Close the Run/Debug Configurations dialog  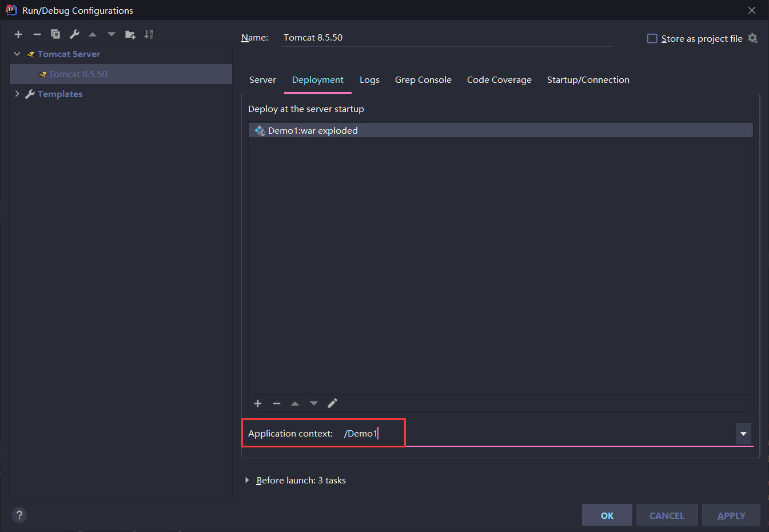point(752,10)
